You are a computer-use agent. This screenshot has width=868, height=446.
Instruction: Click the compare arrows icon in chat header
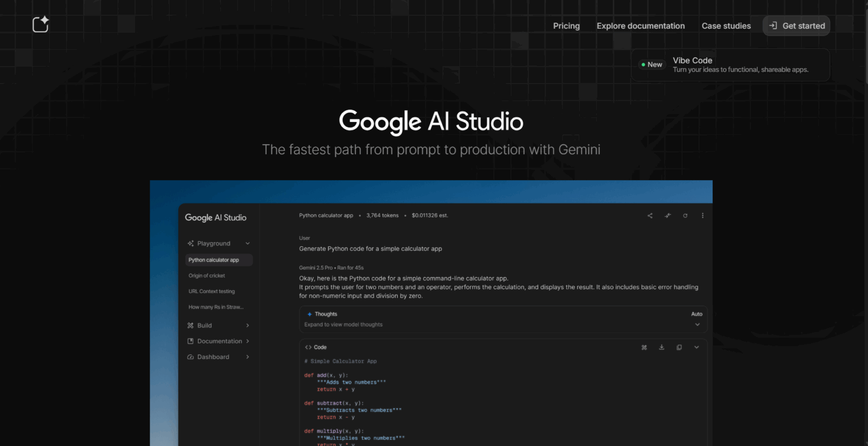point(667,216)
